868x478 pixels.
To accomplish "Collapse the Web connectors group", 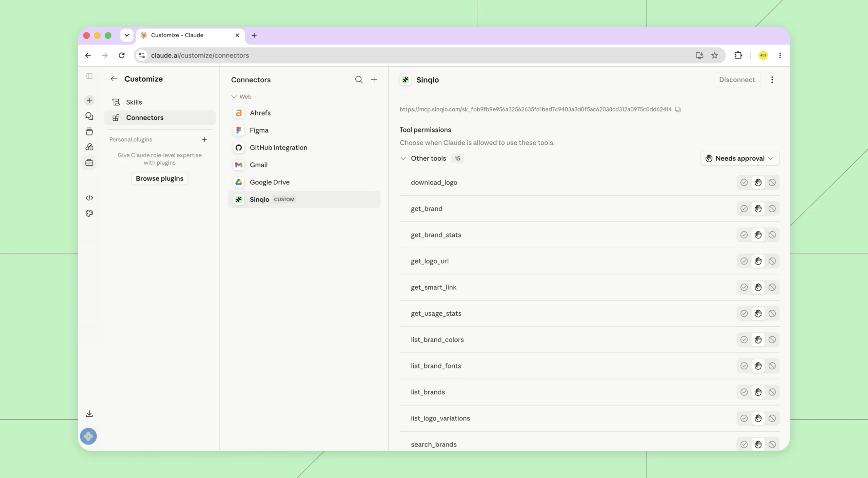I will point(234,97).
